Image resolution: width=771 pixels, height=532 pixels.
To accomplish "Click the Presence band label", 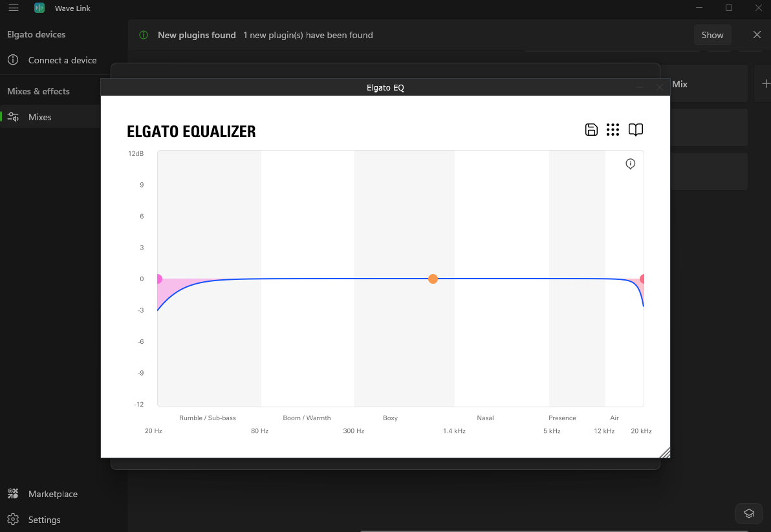I will pyautogui.click(x=562, y=418).
